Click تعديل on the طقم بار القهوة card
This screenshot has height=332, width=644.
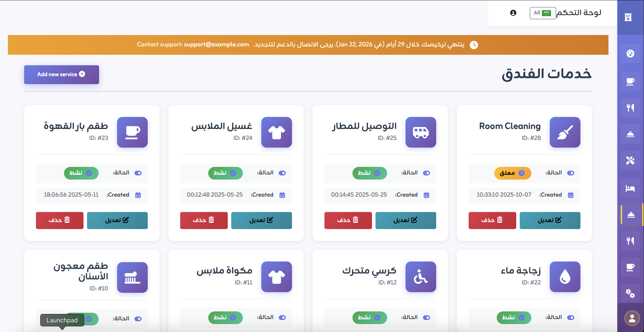click(117, 220)
